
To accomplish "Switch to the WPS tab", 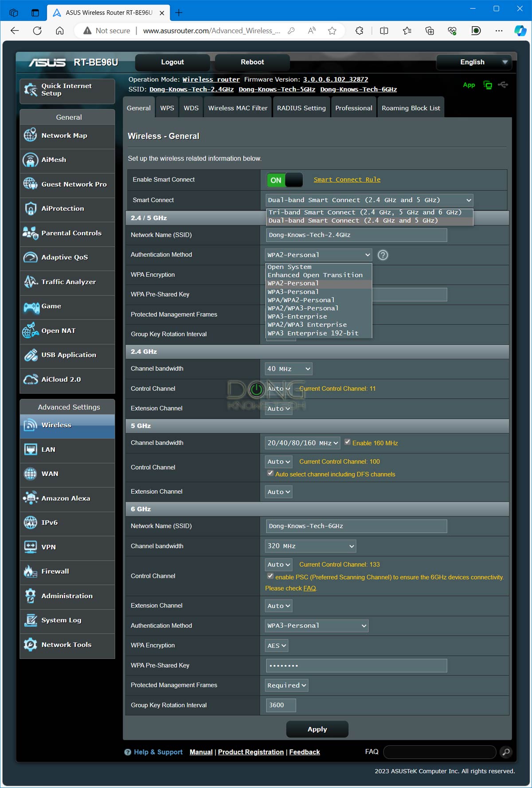I will point(167,108).
